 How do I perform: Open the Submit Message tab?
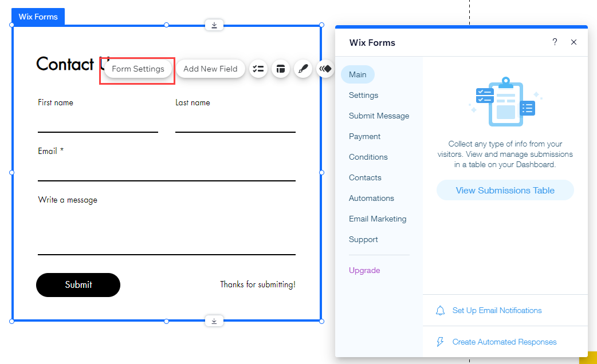[379, 116]
